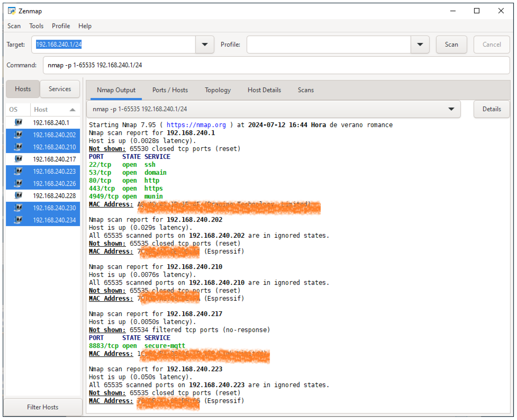Viewport: 517px width, 420px height.
Task: Click the OS icon for host 192.168.240.1
Action: click(18, 122)
